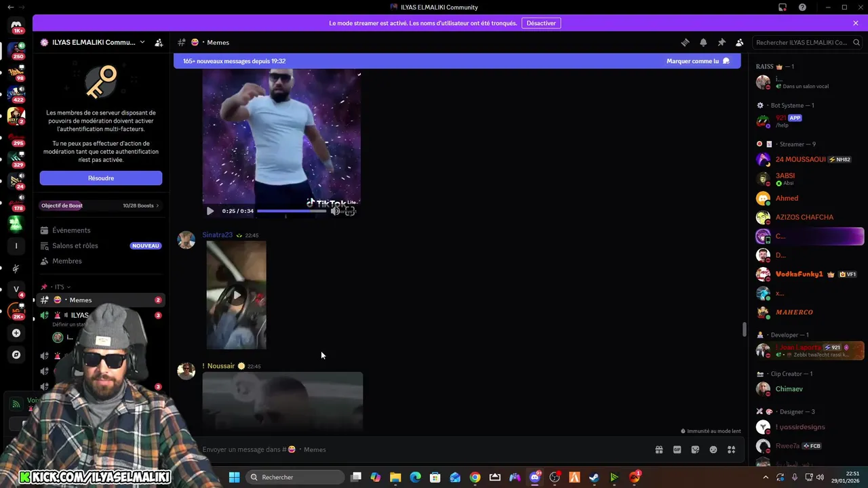This screenshot has height=488, width=868.
Task: Toggle fullscreen on the TikTok video
Action: 350,211
